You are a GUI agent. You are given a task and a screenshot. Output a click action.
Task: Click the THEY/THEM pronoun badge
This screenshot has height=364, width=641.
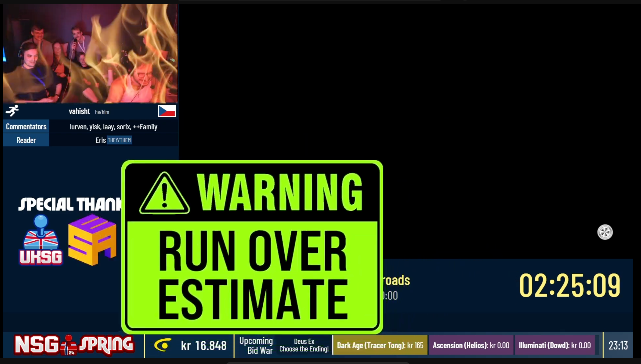(119, 140)
